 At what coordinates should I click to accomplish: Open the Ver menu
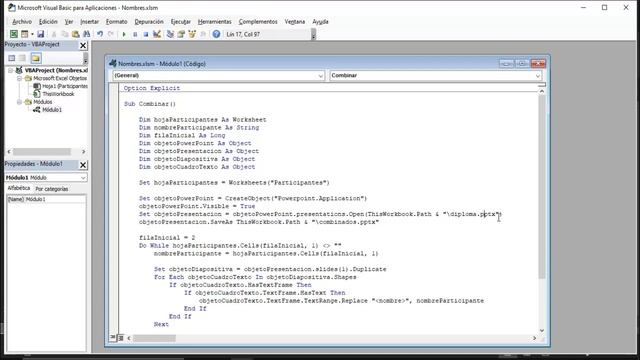69,22
